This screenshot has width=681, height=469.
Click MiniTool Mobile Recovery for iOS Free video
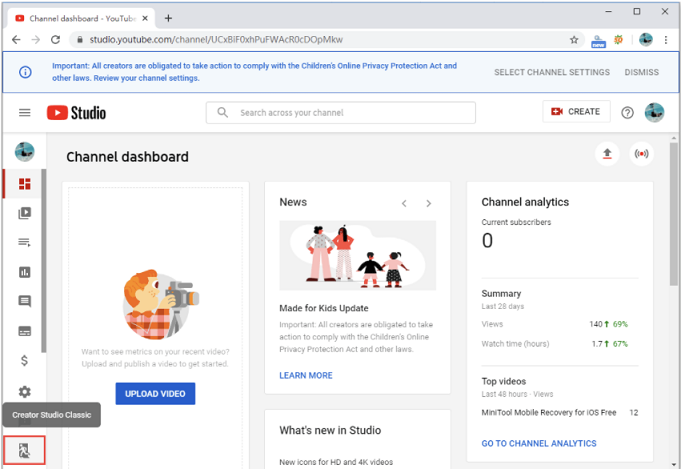[549, 413]
